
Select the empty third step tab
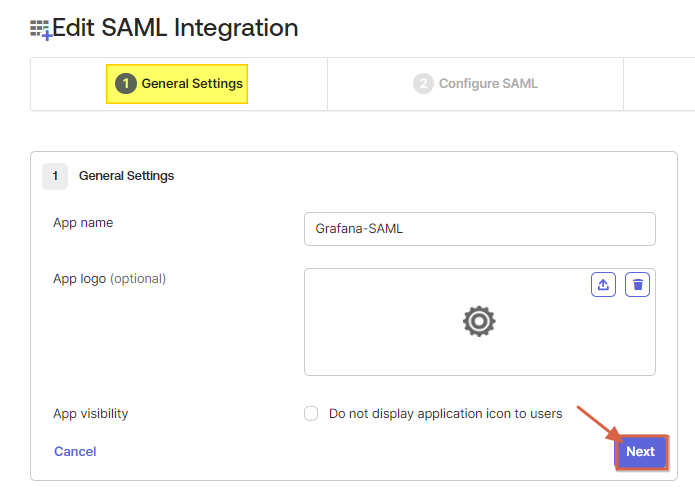click(658, 84)
